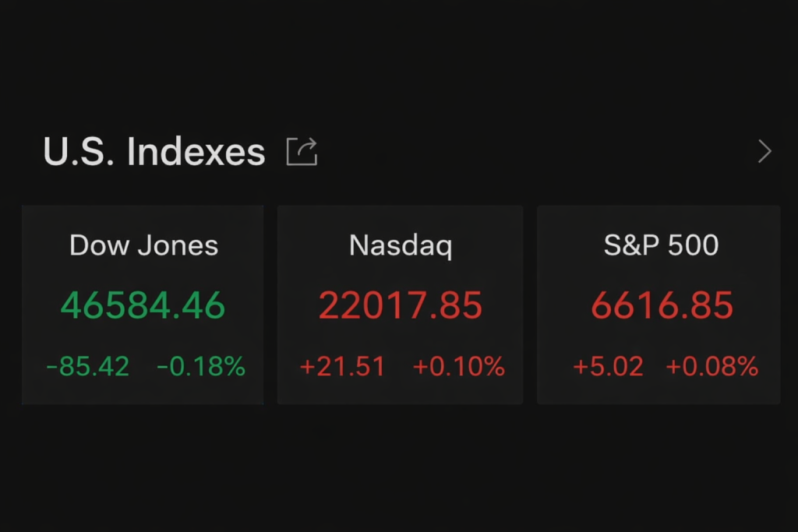
Task: Click the Nasdaq +21.51 change value
Action: click(343, 365)
